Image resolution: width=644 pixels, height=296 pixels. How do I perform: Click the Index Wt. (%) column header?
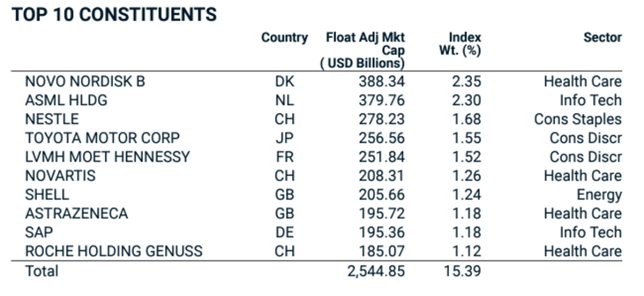460,43
